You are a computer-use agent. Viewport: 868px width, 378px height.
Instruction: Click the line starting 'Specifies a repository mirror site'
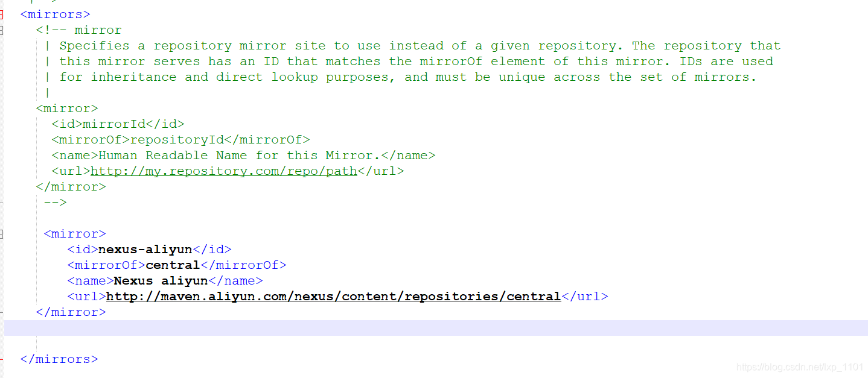(420, 45)
